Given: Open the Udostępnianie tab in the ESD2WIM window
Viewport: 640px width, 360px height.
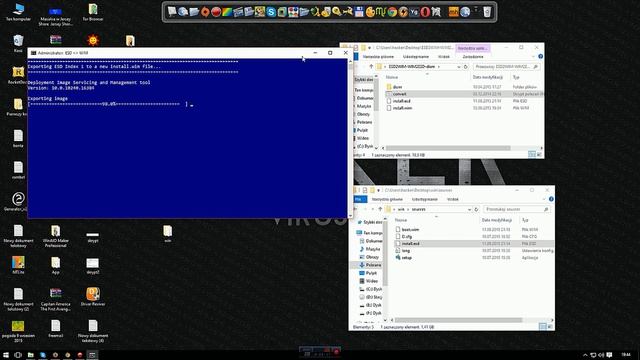Looking at the screenshot, I should [416, 57].
